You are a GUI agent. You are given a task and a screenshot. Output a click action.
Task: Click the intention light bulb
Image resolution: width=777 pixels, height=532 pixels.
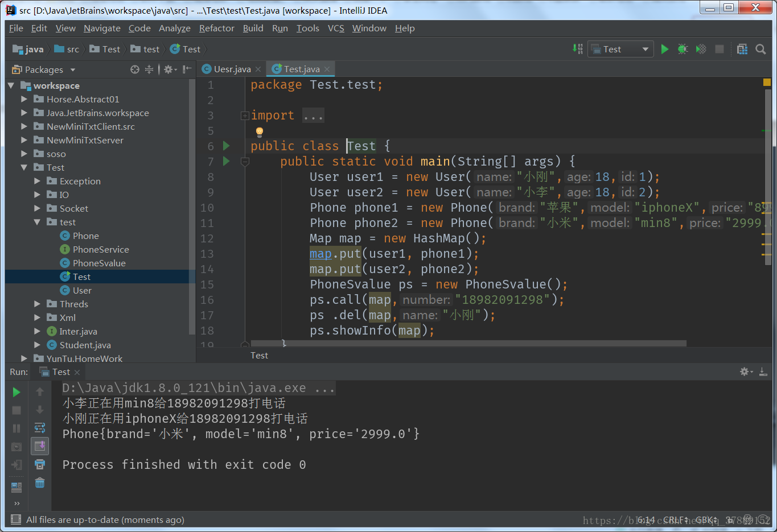click(x=260, y=132)
